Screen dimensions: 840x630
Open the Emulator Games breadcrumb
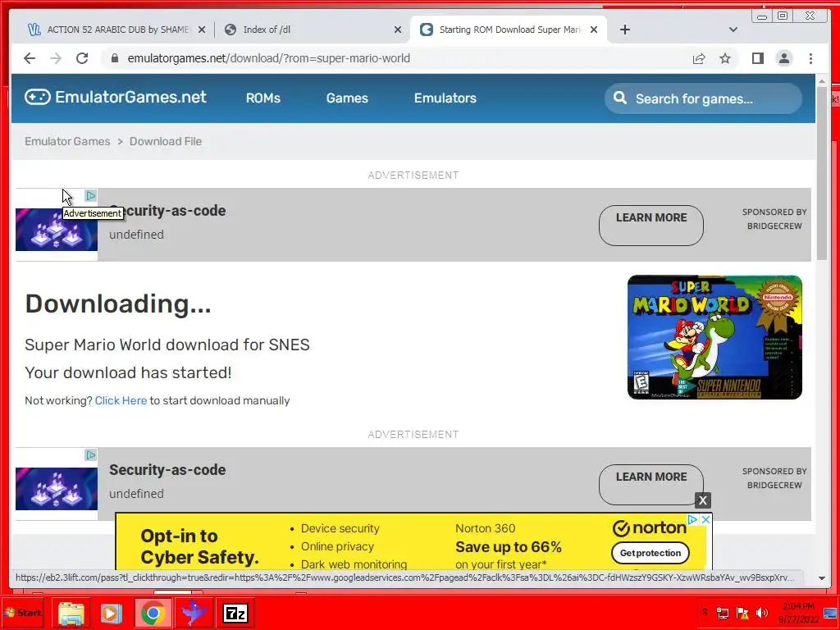67,141
